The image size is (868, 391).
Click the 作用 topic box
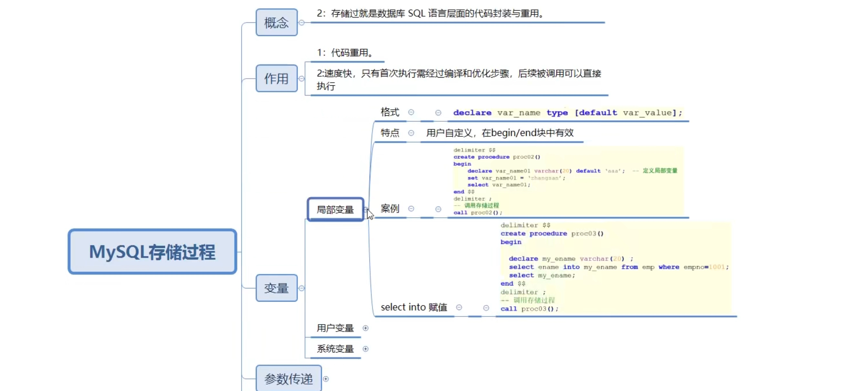(276, 79)
